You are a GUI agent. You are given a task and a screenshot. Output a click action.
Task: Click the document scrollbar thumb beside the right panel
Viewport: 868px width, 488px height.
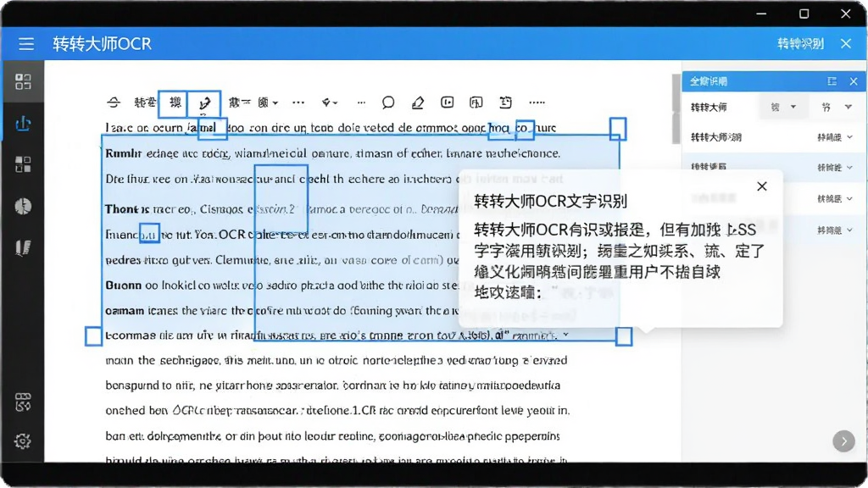(x=676, y=109)
